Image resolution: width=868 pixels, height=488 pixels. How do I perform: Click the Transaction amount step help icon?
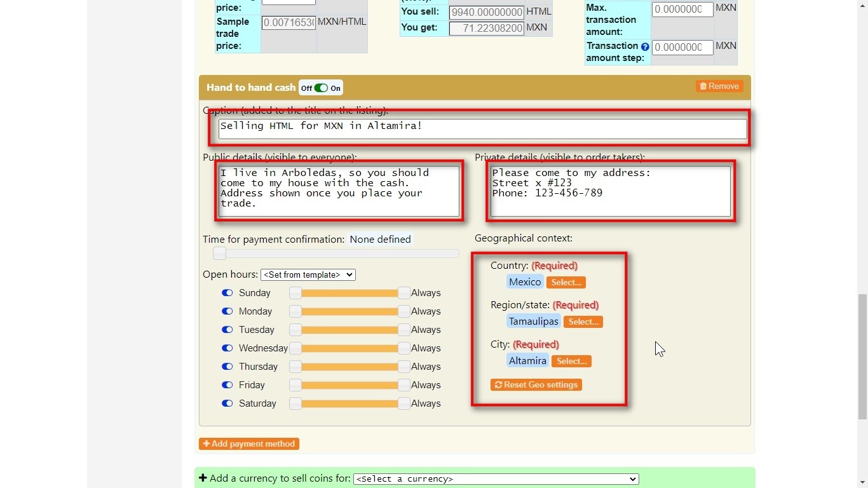pyautogui.click(x=645, y=47)
